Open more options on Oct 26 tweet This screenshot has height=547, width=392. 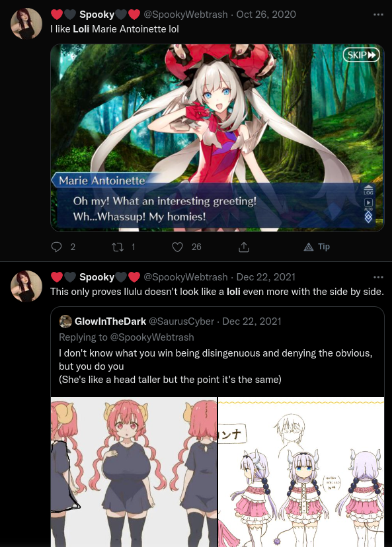coord(378,15)
